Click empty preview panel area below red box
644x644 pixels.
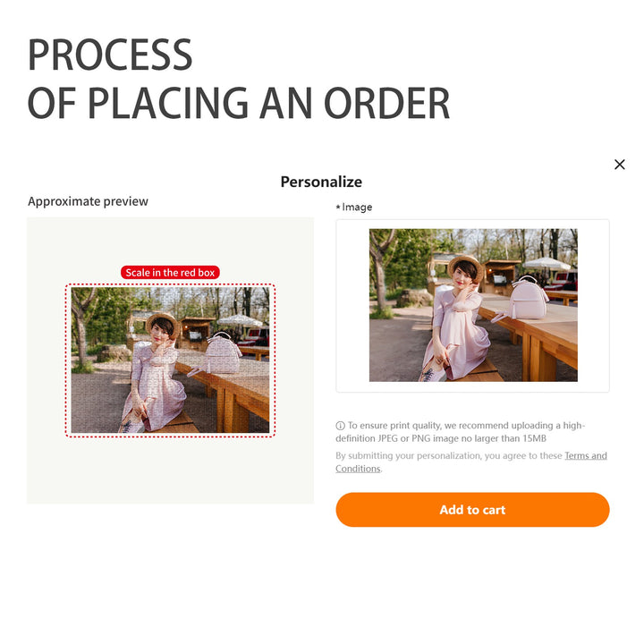click(x=170, y=470)
